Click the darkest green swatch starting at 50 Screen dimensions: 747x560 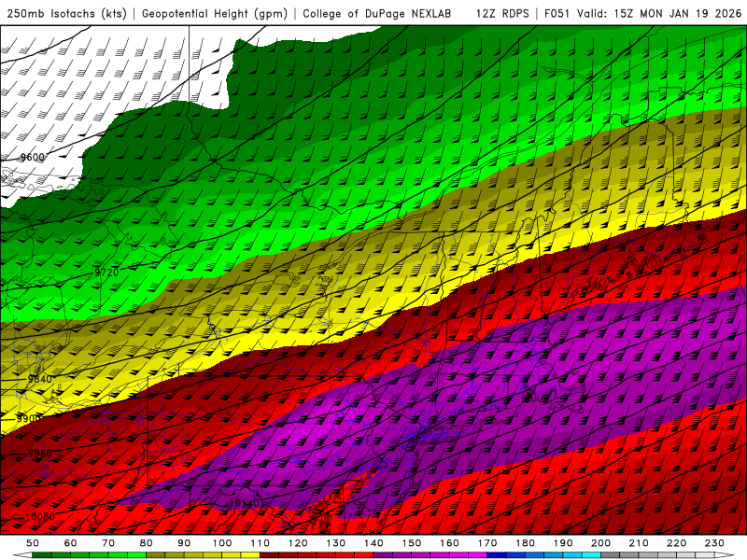[x=42, y=554]
